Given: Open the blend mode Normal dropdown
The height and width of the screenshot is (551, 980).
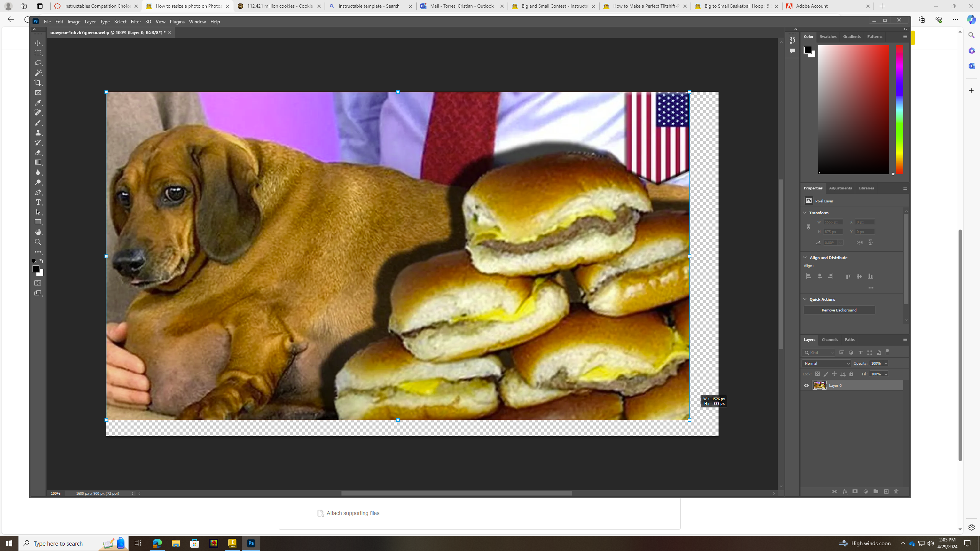Looking at the screenshot, I should (826, 363).
